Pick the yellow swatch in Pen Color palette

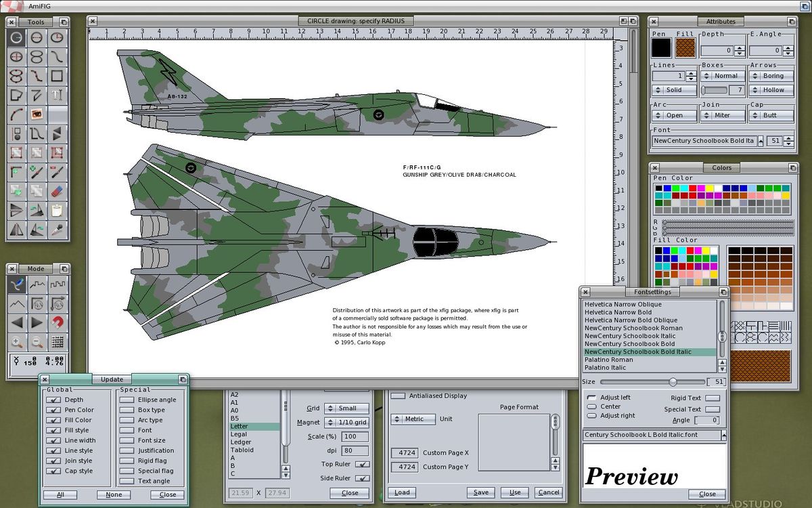coord(710,188)
